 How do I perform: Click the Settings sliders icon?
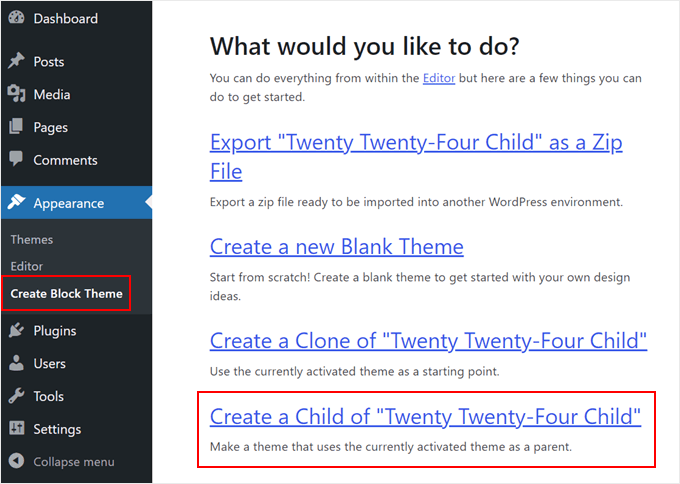click(x=16, y=429)
